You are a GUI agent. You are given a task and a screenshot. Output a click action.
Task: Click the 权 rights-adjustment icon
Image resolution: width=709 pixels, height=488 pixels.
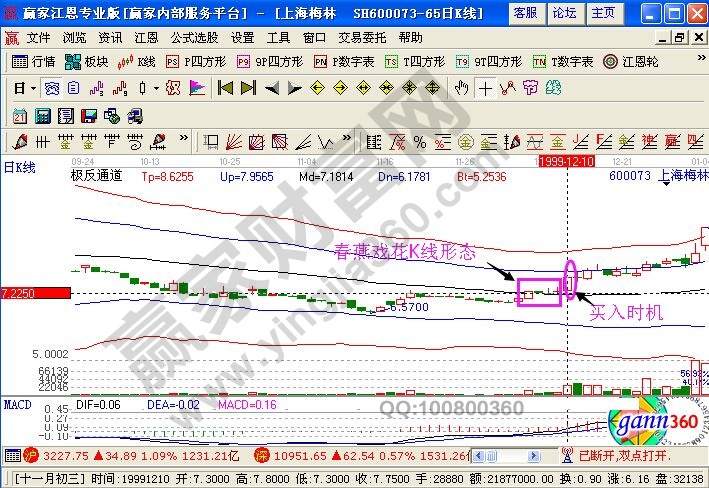[173, 88]
